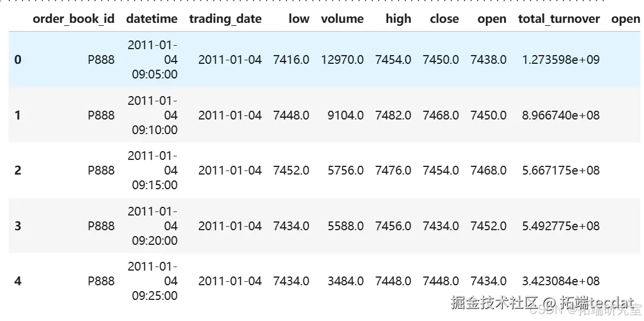Viewport: 644px width, 321px height.
Task: Click the volume column header
Action: (342, 19)
